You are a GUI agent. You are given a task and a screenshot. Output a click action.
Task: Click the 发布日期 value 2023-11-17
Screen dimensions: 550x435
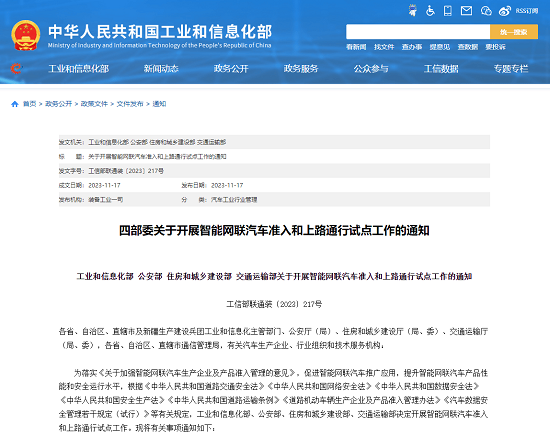click(x=227, y=185)
